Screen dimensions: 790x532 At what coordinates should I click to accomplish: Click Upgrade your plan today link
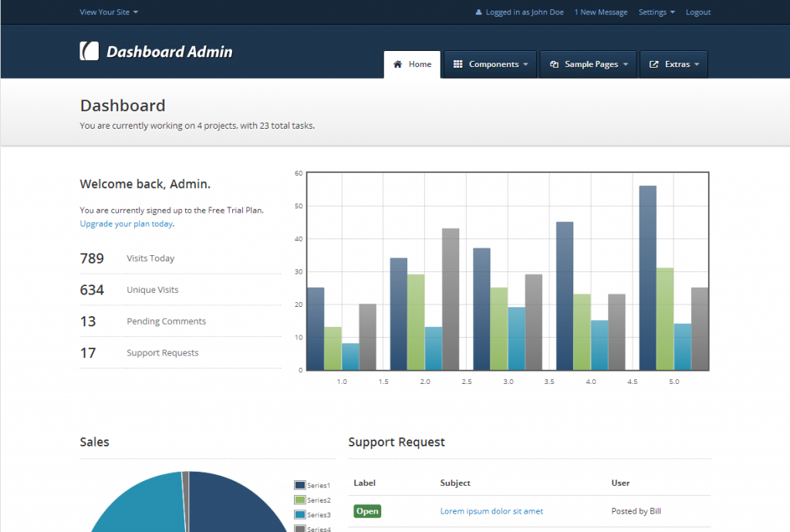[127, 224]
